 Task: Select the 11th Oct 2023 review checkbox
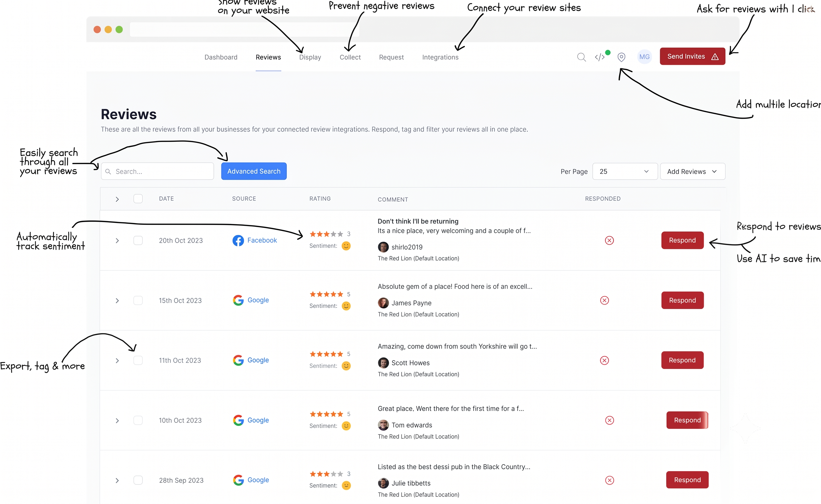[138, 360]
